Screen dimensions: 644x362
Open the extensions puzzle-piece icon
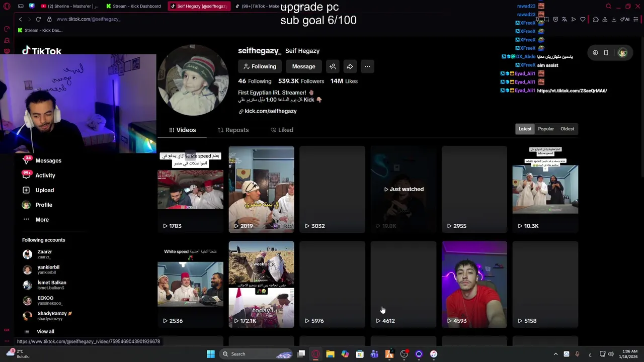click(596, 19)
